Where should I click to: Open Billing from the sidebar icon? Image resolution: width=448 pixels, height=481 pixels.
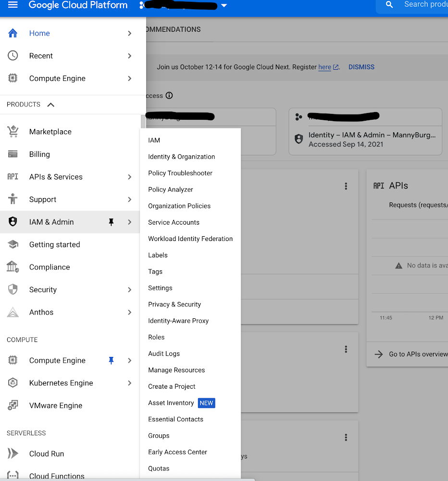(x=12, y=154)
